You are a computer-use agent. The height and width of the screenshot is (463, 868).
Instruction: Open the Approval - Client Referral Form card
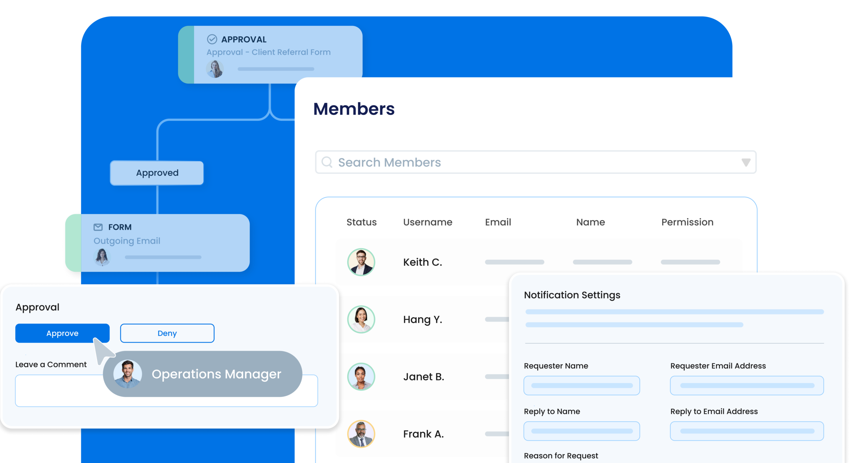[x=270, y=55]
